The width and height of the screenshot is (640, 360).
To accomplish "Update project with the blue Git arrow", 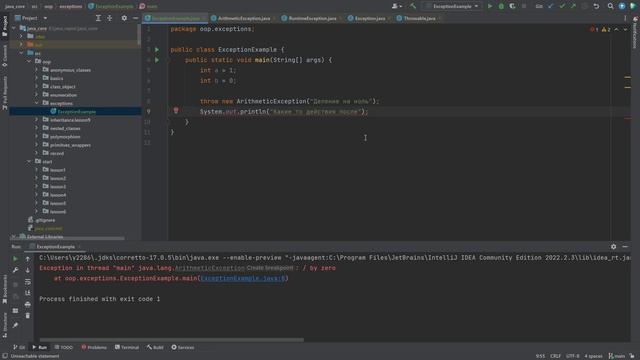I will point(551,6).
